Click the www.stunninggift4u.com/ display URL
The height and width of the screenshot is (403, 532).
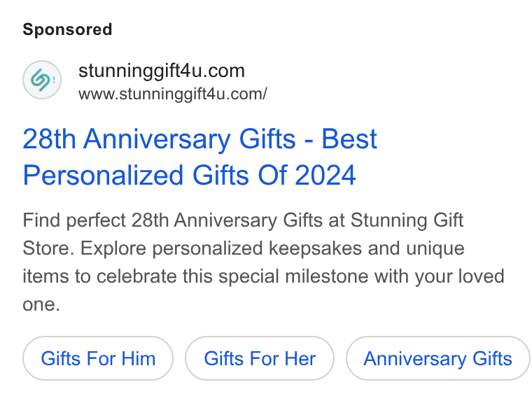[x=173, y=94]
